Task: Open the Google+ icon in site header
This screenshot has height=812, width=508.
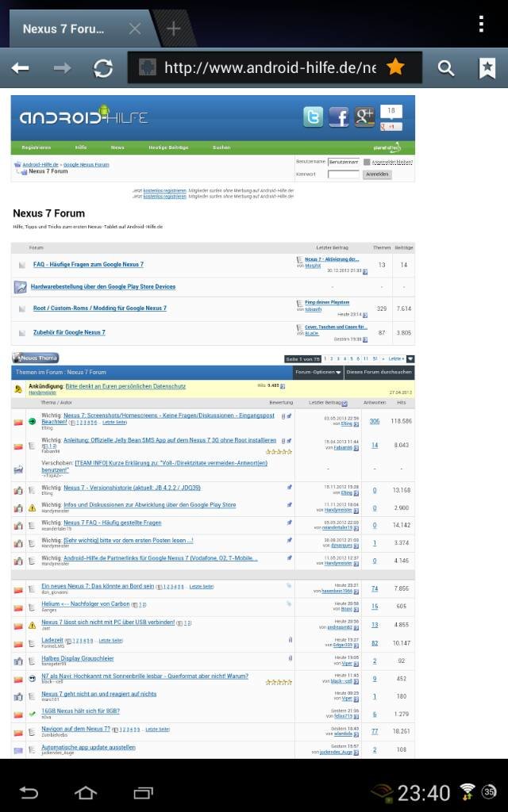Action: point(364,117)
